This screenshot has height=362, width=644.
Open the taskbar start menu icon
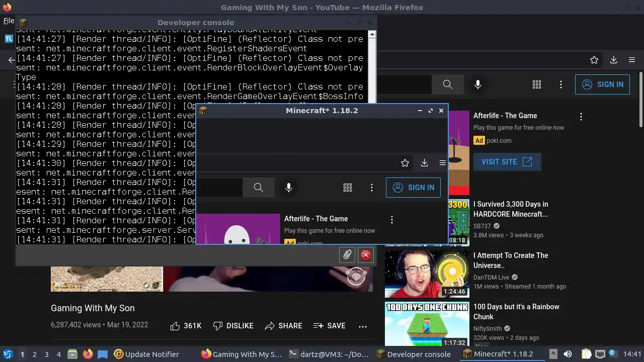tap(8, 354)
